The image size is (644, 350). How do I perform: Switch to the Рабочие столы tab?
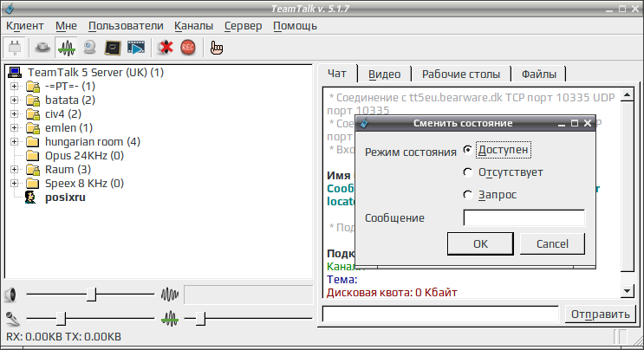[x=461, y=75]
